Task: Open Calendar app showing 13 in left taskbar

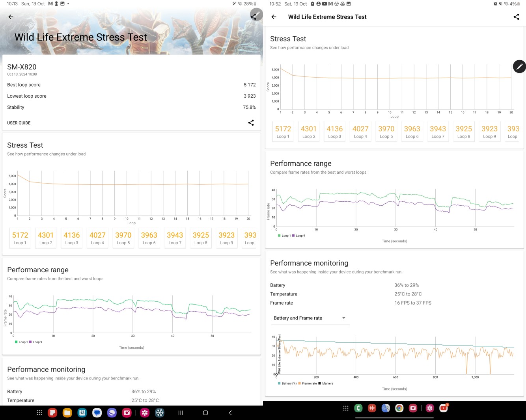Action: pyautogui.click(x=82, y=413)
